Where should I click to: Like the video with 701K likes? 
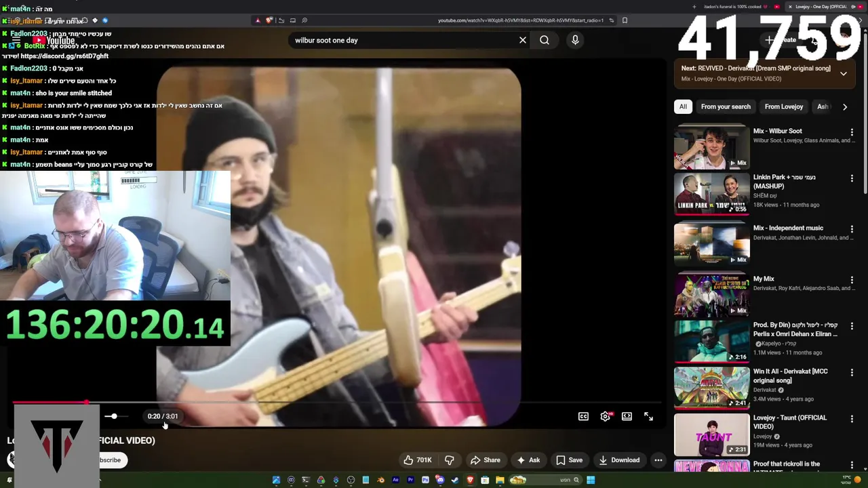click(x=418, y=460)
